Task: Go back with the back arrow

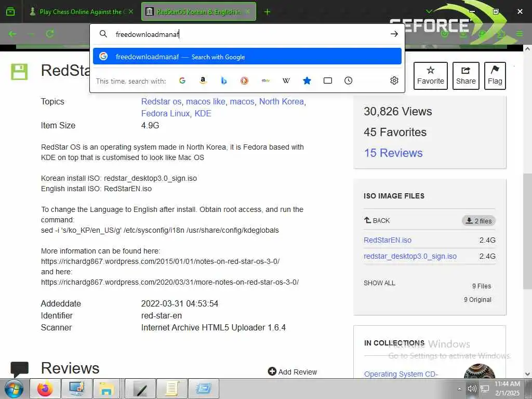Action: (12, 34)
